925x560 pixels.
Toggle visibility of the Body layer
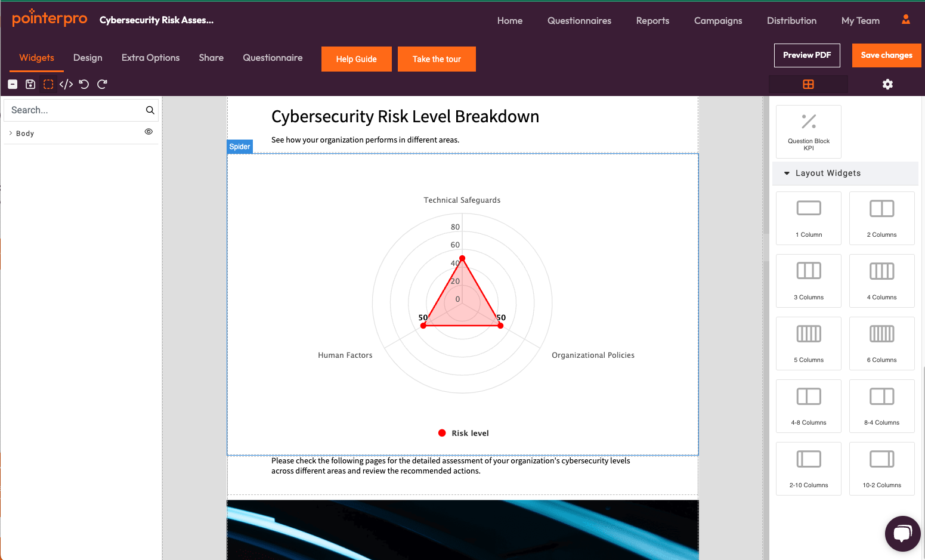click(x=149, y=132)
